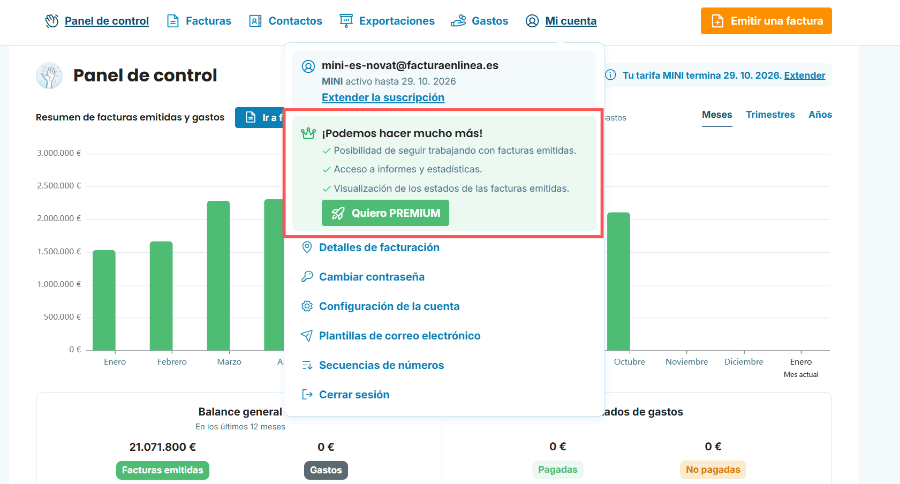Image resolution: width=900 pixels, height=484 pixels.
Task: Toggle the Mi cuenta dropdown menu
Action: [571, 21]
